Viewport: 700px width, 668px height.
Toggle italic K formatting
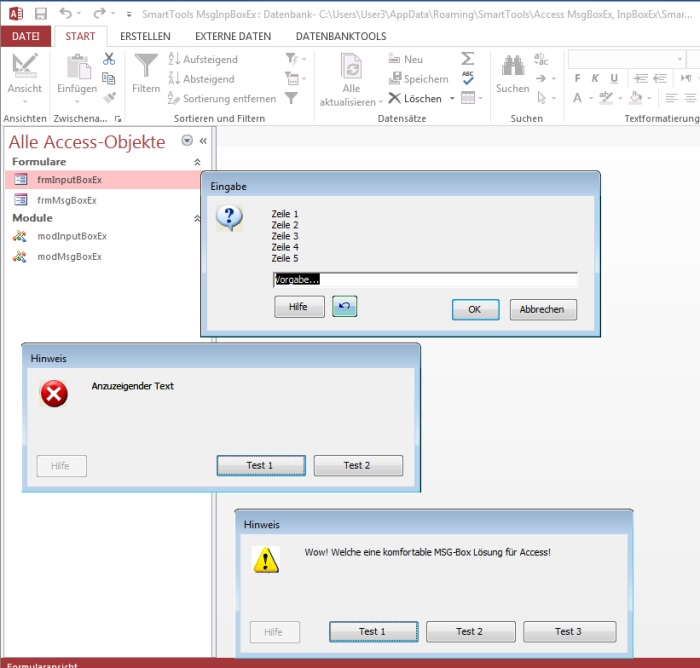(x=595, y=79)
